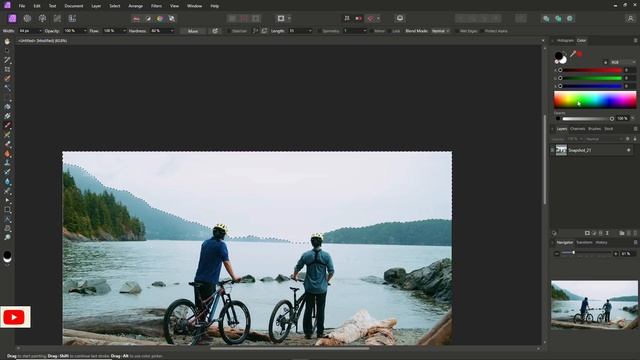Open the Width value dropdown

(x=40, y=31)
